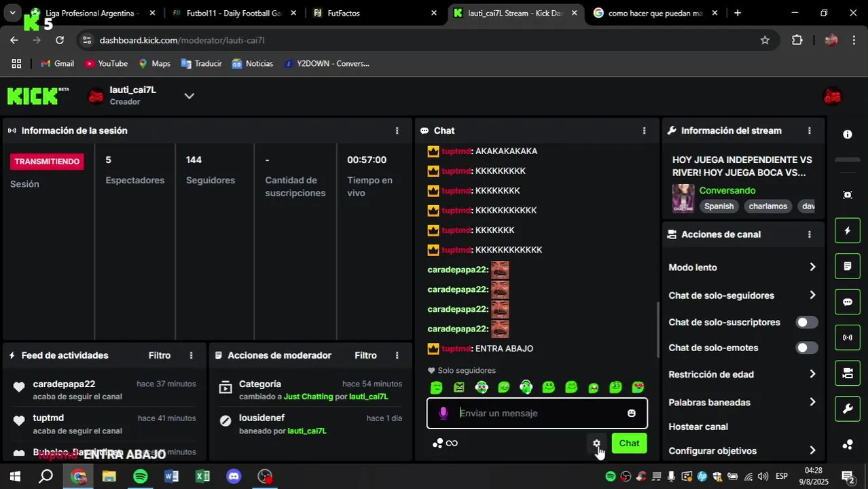
Task: Toggle the broadcast signal widget in right sidebar
Action: [848, 338]
